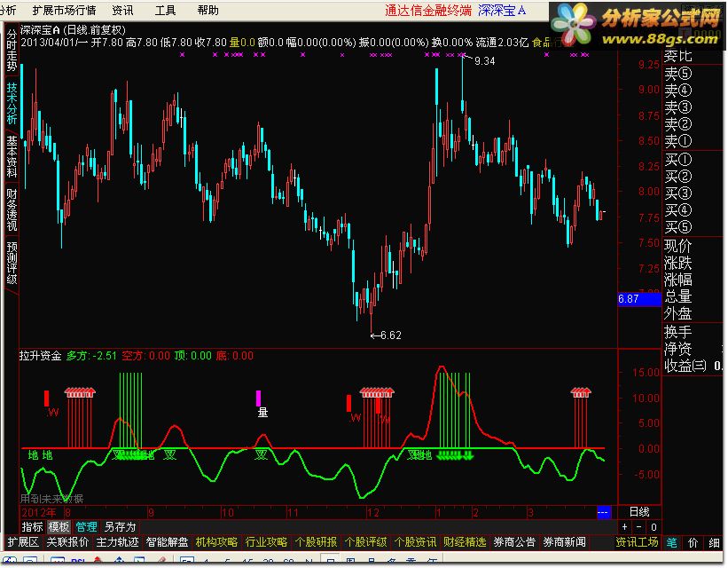Image resolution: width=728 pixels, height=568 pixels.
Task: Click the 深深宝A stock name in the title bar
Action: pyautogui.click(x=502, y=11)
